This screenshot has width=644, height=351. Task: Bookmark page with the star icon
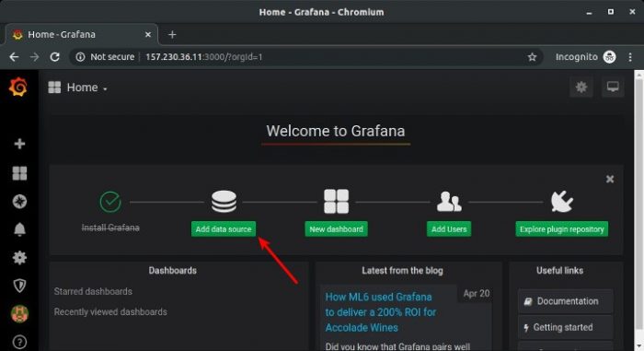click(x=532, y=57)
